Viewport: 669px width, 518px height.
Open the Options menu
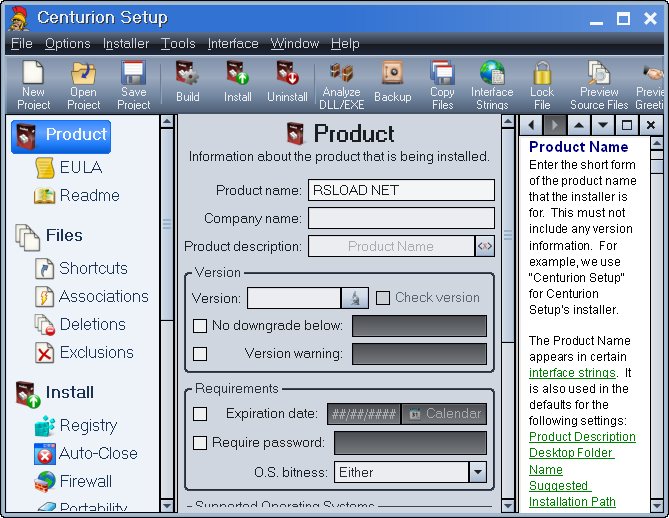click(67, 44)
